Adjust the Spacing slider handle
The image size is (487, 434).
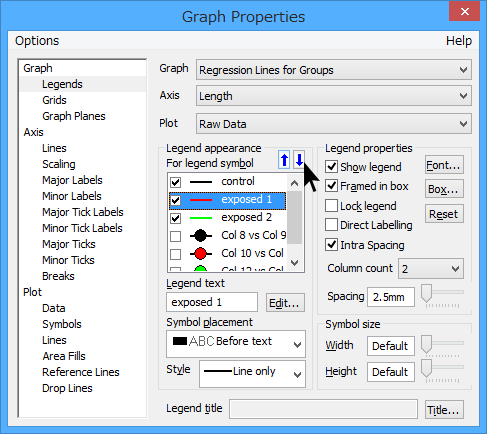point(426,293)
